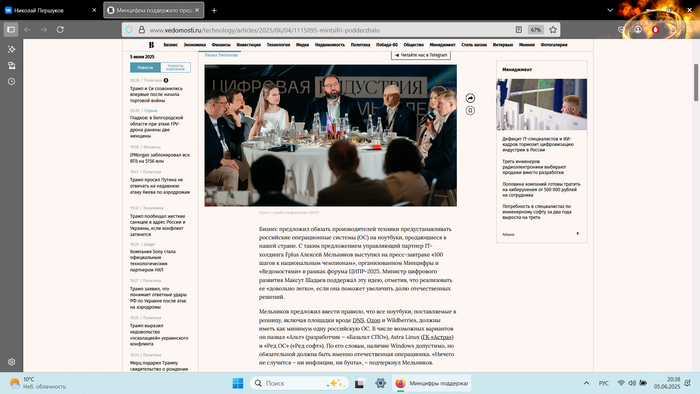The height and width of the screenshot is (394, 700).
Task: Open the Общество section
Action: (x=413, y=45)
